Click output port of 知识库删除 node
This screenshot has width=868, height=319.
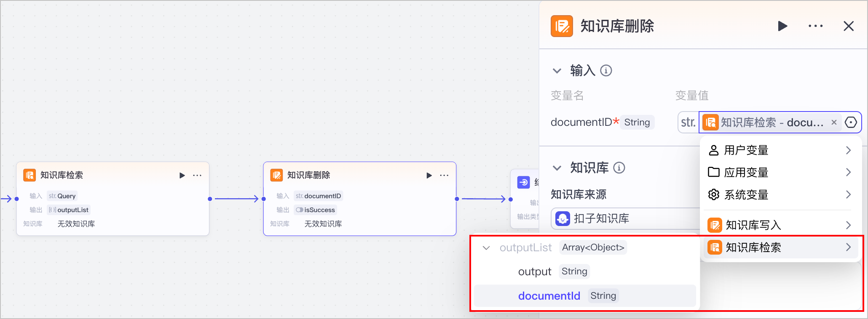(x=457, y=199)
